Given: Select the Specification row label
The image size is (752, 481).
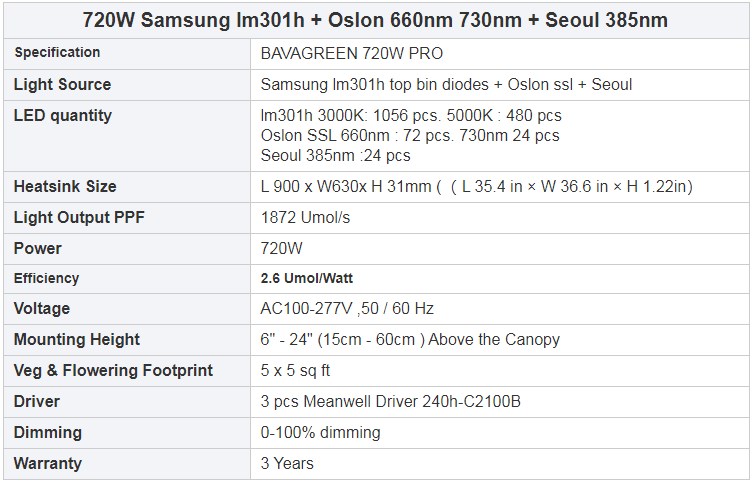Looking at the screenshot, I should click(x=57, y=52).
